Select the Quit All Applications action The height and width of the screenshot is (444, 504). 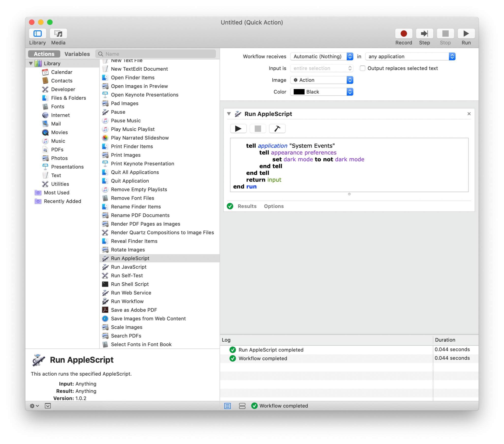159,172
